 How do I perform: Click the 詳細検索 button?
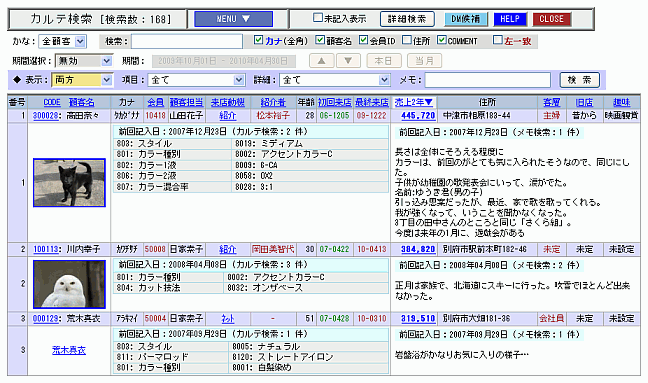tap(407, 19)
